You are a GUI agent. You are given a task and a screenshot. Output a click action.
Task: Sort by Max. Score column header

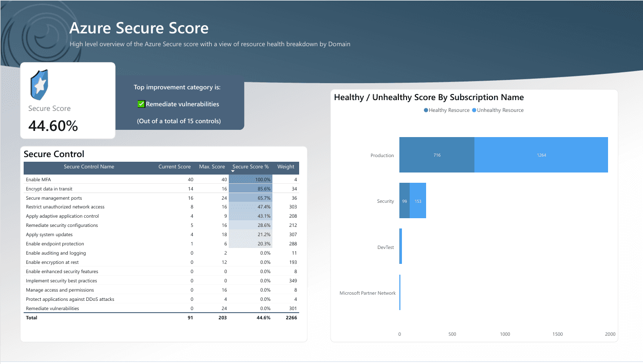pos(212,167)
